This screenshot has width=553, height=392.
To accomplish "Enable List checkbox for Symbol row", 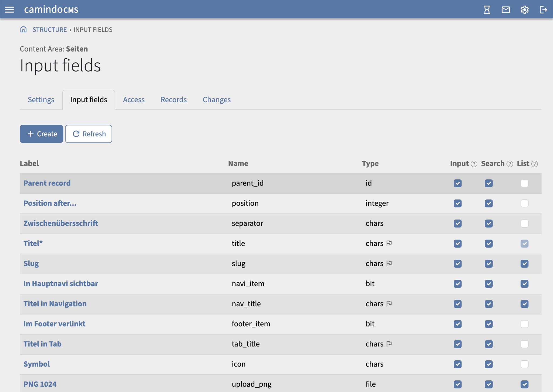I will pos(524,364).
